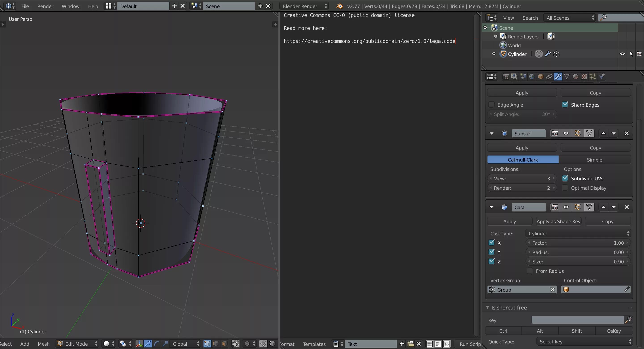Click Apply as Shape Key button
The image size is (644, 349).
point(558,221)
